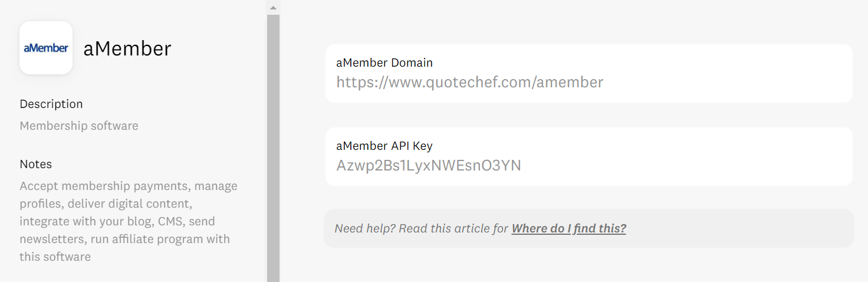This screenshot has width=868, height=282.
Task: Click the left panel vertical scrollbar thumb
Action: 273,148
